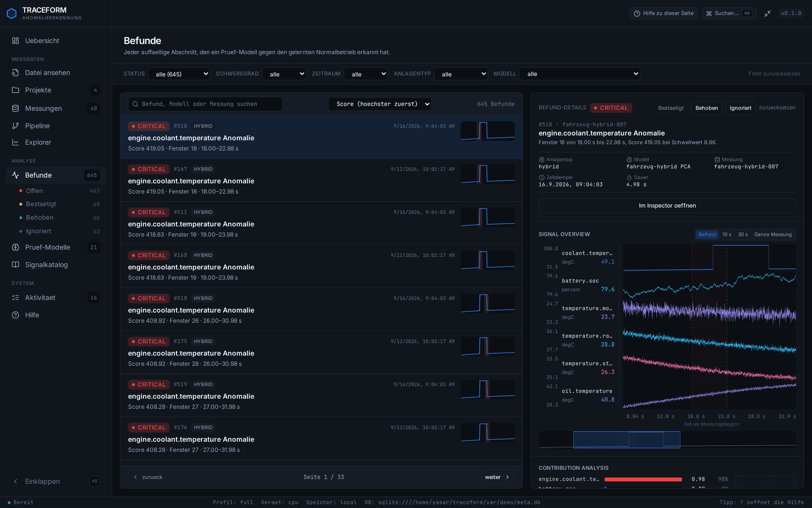The image size is (812, 508).
Task: Open the Anlagentyp filter dropdown
Action: [461, 74]
